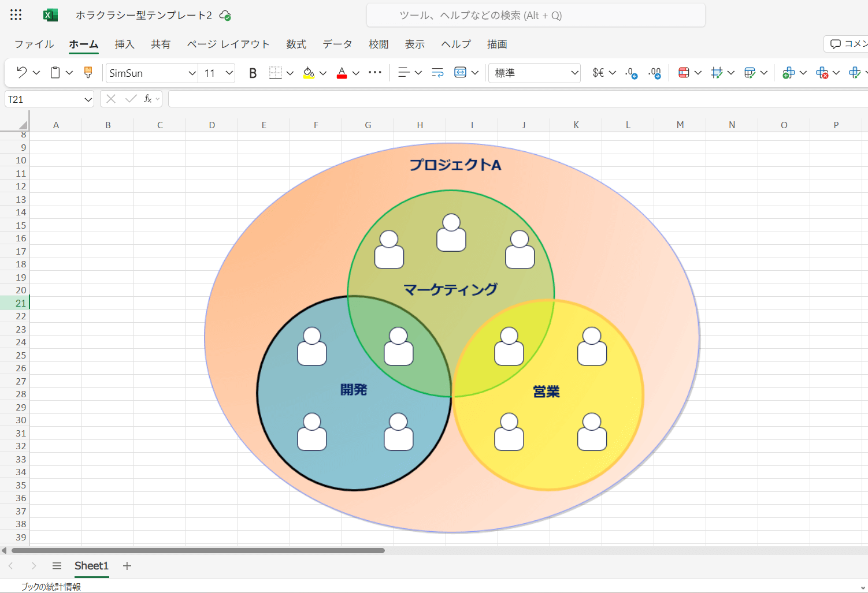The image size is (868, 593).
Task: Click ブックの統計情報 in status bar
Action: (51, 587)
